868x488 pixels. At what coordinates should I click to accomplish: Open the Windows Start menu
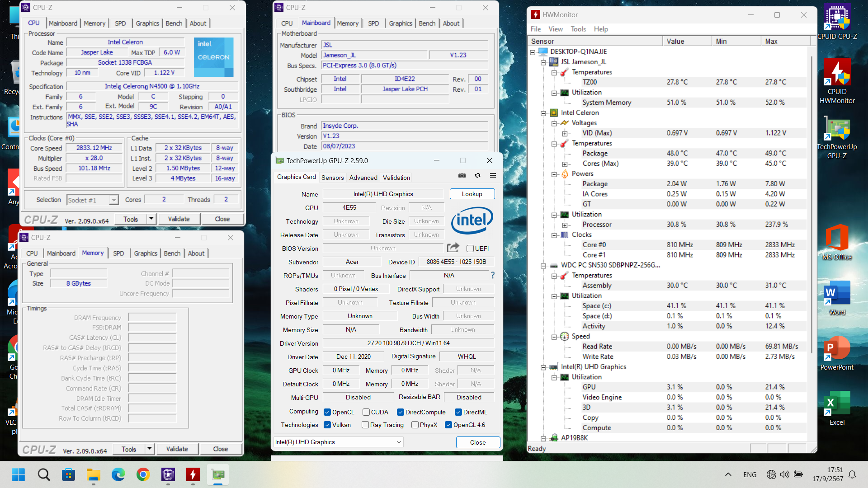click(x=19, y=474)
